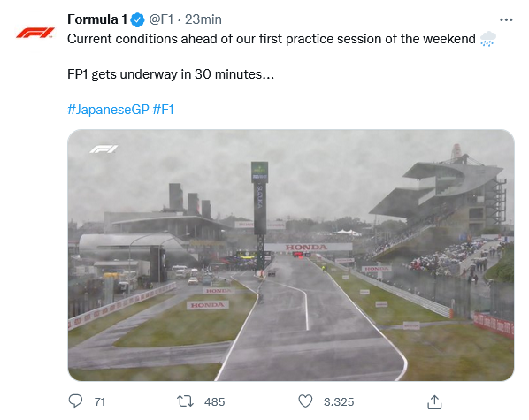Click the 3.325 likes count

(x=339, y=401)
